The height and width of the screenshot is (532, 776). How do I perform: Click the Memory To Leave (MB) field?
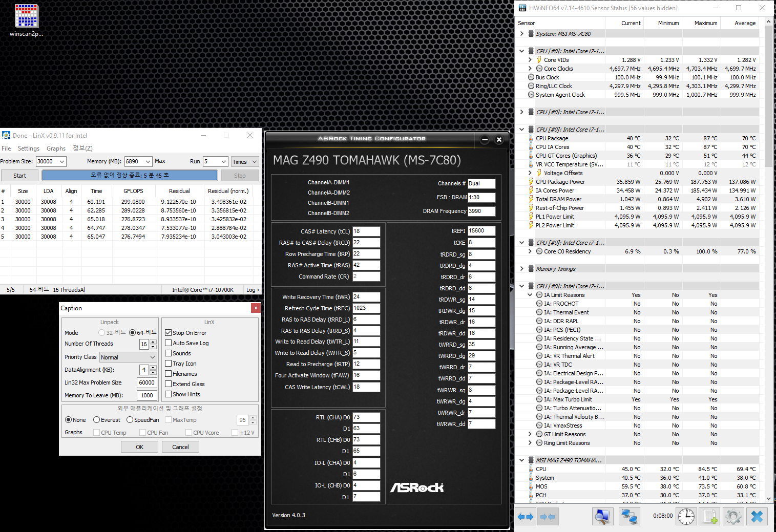click(x=146, y=395)
